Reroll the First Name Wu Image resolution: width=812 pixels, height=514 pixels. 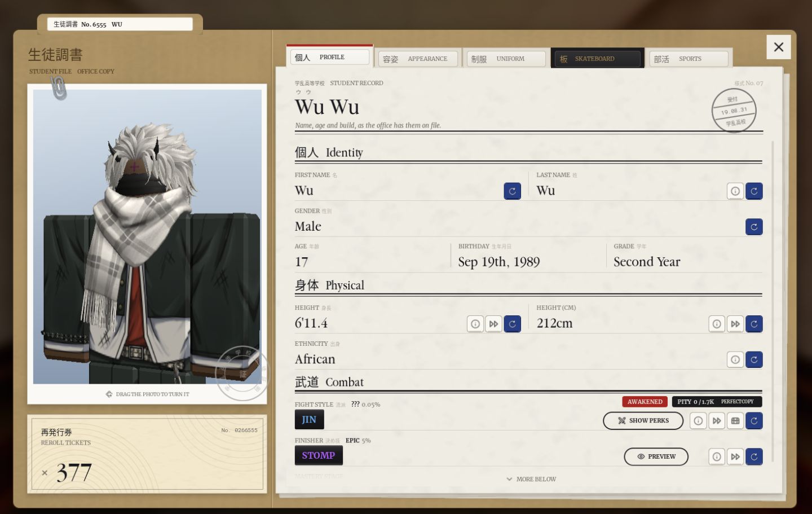(512, 191)
